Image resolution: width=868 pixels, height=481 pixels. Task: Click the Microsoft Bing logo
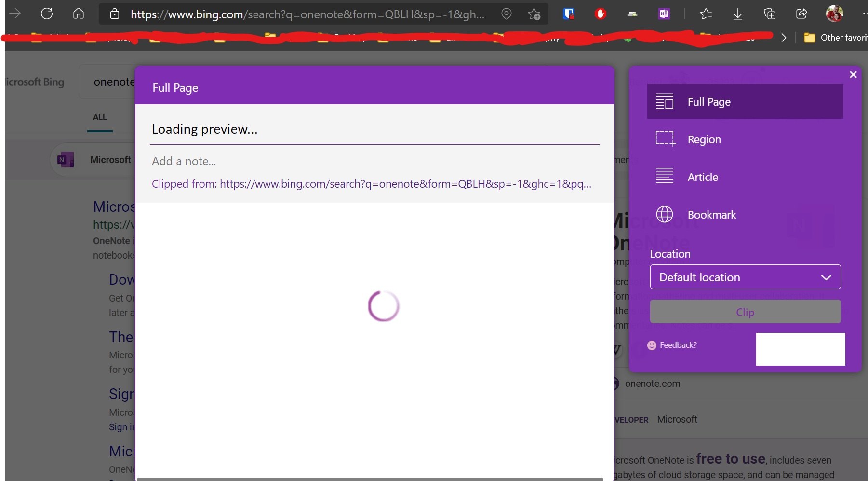[x=34, y=82]
